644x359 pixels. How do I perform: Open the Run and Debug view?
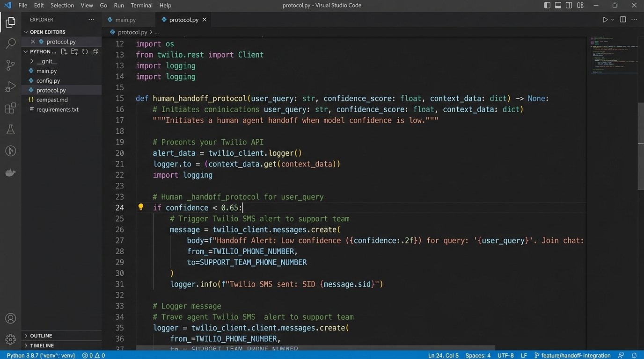click(x=10, y=87)
